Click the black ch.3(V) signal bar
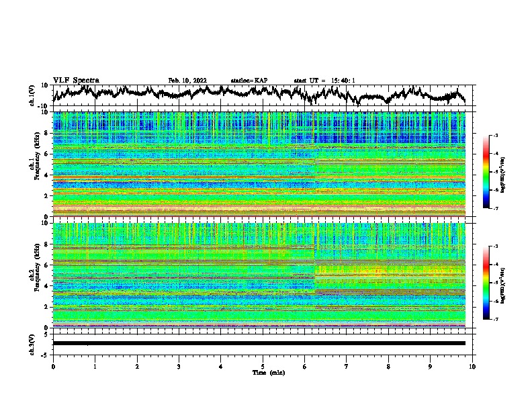Screen dimensions: 532x411 (259, 343)
